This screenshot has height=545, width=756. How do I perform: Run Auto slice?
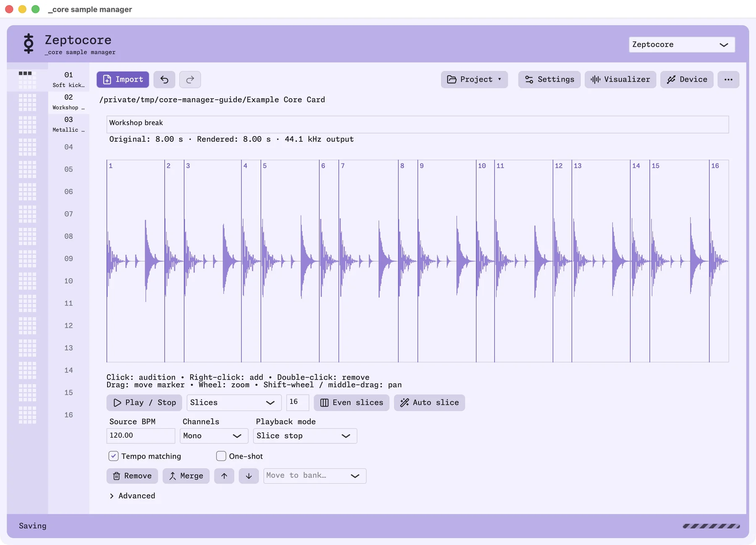(429, 402)
